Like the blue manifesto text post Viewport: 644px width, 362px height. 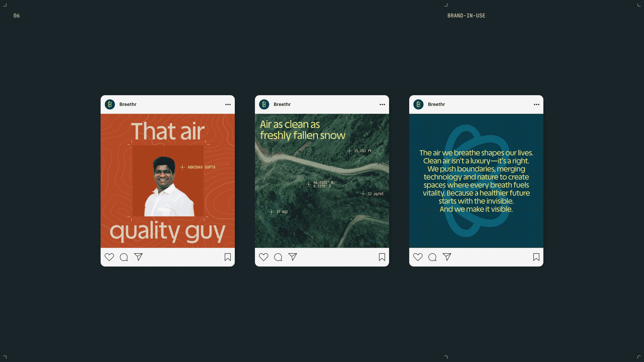[418, 257]
